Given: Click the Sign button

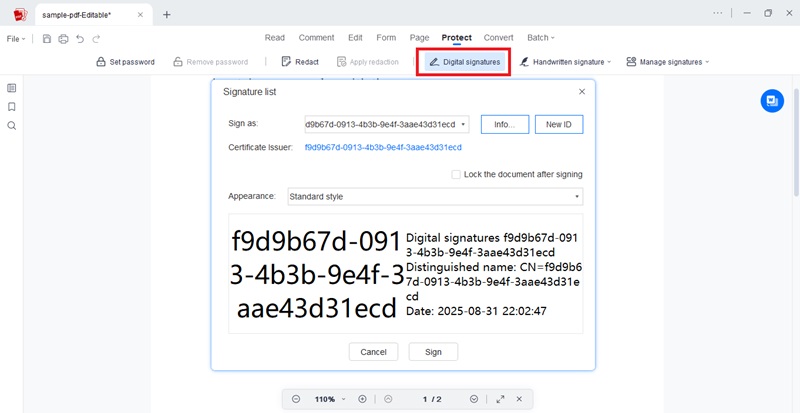Looking at the screenshot, I should pyautogui.click(x=433, y=352).
